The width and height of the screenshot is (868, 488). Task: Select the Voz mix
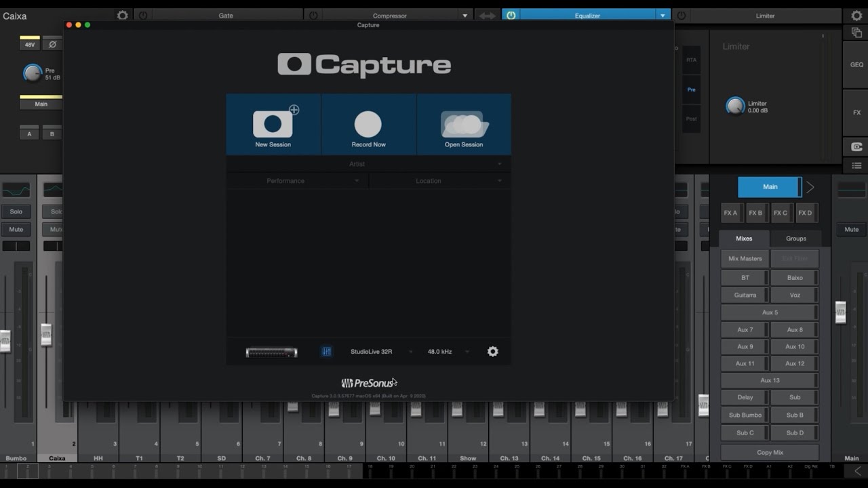click(795, 296)
